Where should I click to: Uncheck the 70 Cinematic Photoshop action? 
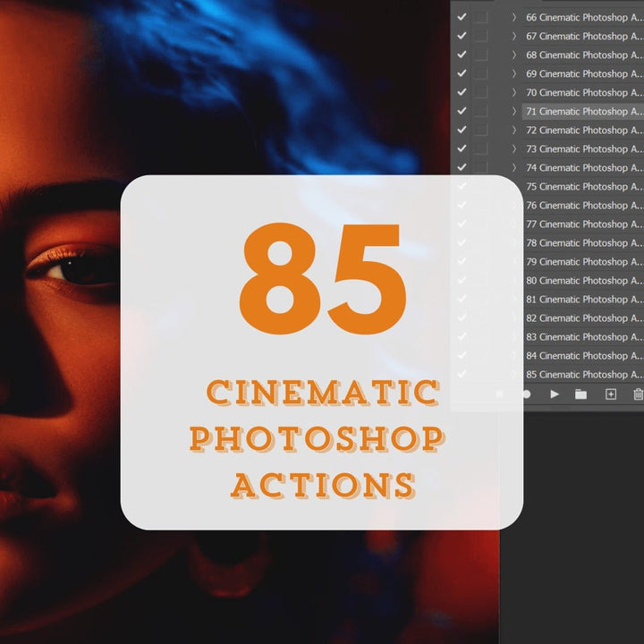point(462,92)
